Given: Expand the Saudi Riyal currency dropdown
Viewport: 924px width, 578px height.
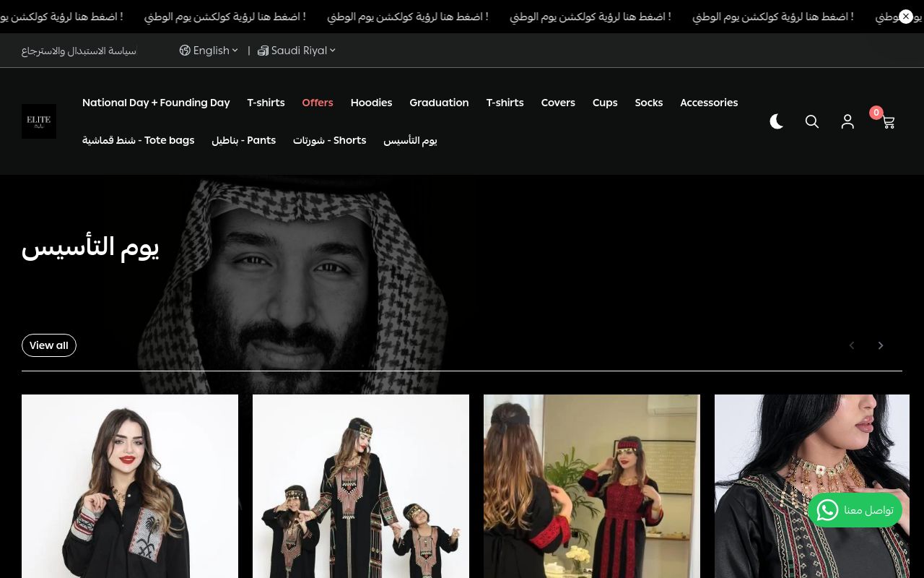Looking at the screenshot, I should point(297,51).
